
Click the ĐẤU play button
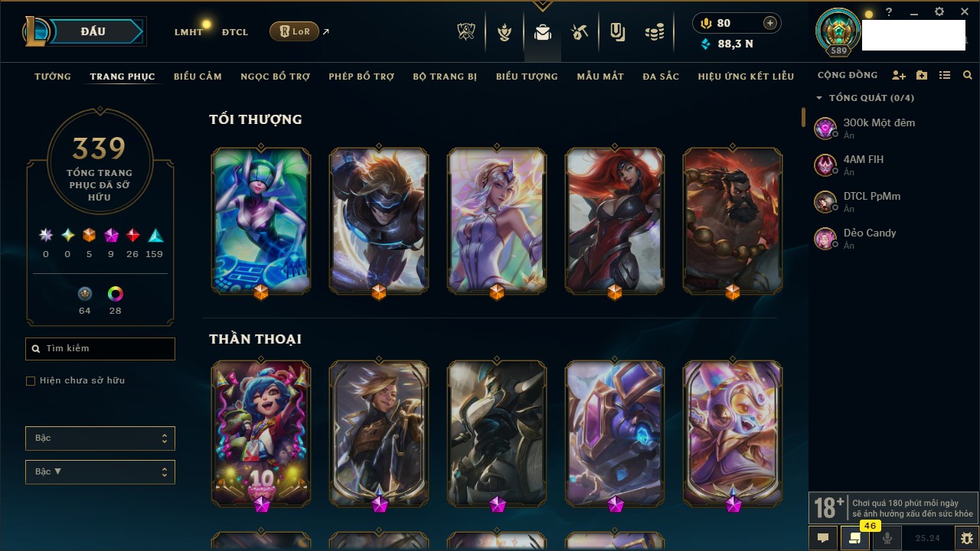92,31
